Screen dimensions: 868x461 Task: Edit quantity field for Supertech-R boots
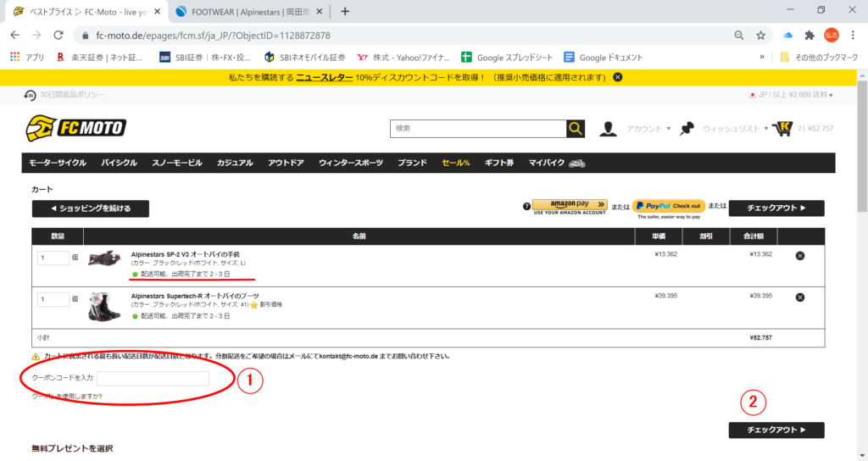pyautogui.click(x=53, y=299)
